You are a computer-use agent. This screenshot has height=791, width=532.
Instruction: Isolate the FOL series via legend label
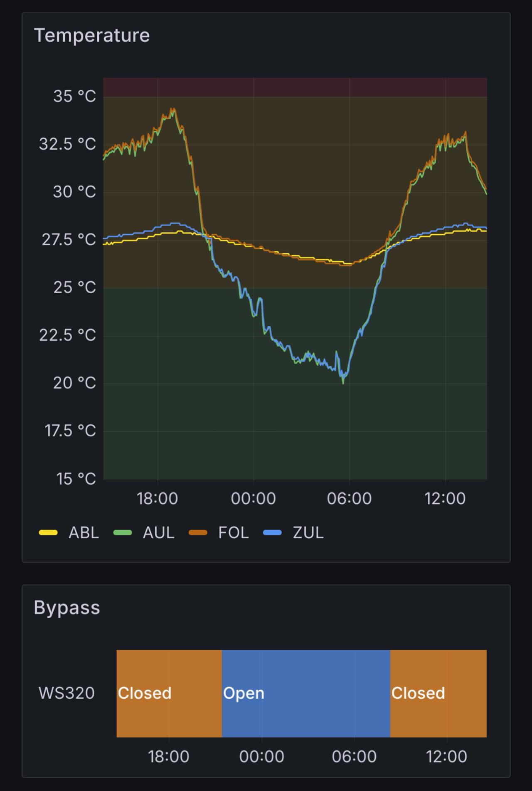[x=233, y=532]
